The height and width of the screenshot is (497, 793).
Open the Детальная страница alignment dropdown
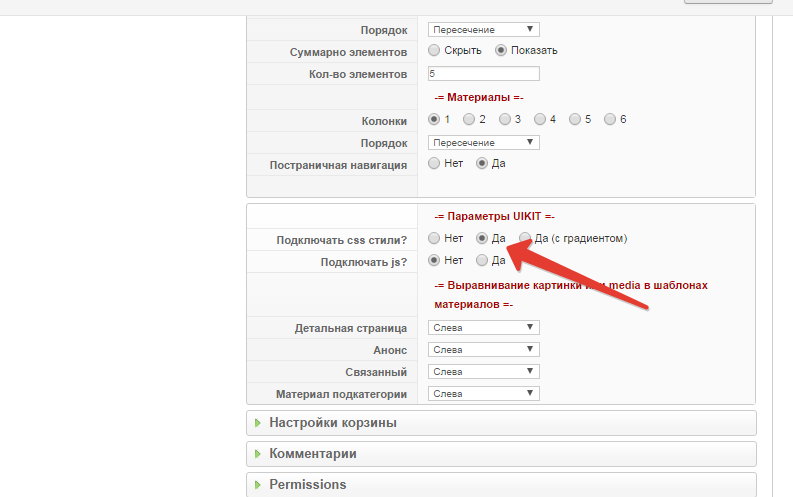pyautogui.click(x=483, y=328)
